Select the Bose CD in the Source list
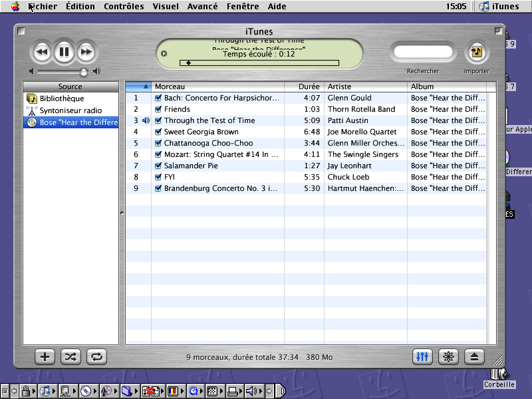 click(70, 122)
